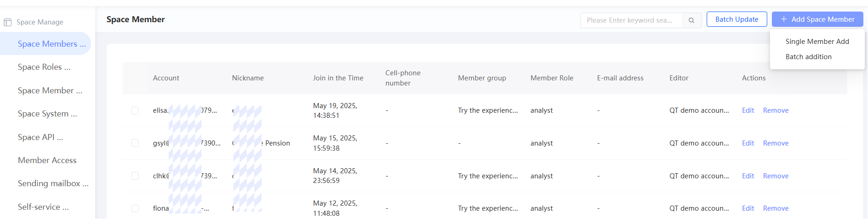Image resolution: width=868 pixels, height=219 pixels.
Task: Open the Add Space Member dropdown
Action: (817, 19)
